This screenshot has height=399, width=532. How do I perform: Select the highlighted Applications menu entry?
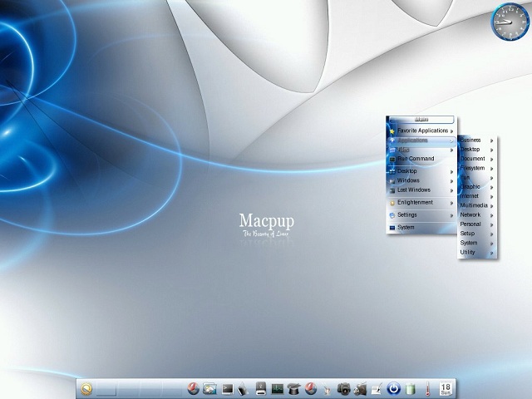point(421,140)
